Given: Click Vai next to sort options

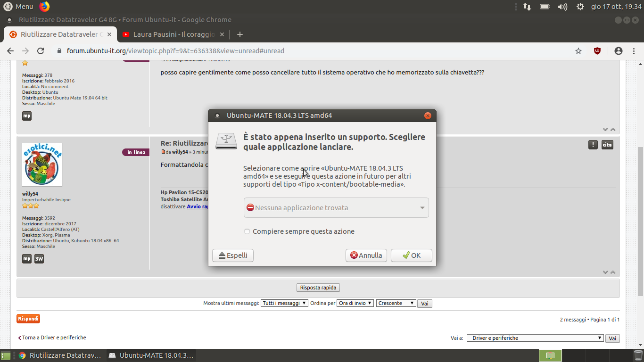Looking at the screenshot, I should point(425,304).
